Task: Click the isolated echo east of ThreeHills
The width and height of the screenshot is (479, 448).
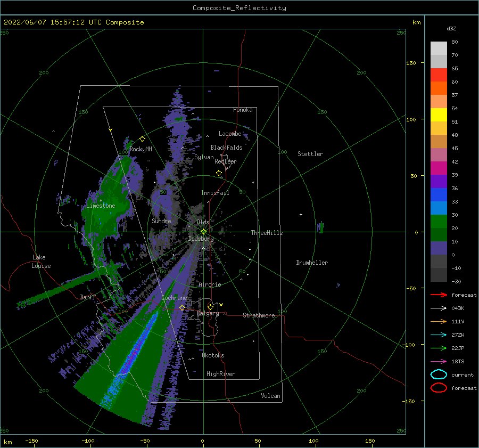Action: [x=320, y=227]
